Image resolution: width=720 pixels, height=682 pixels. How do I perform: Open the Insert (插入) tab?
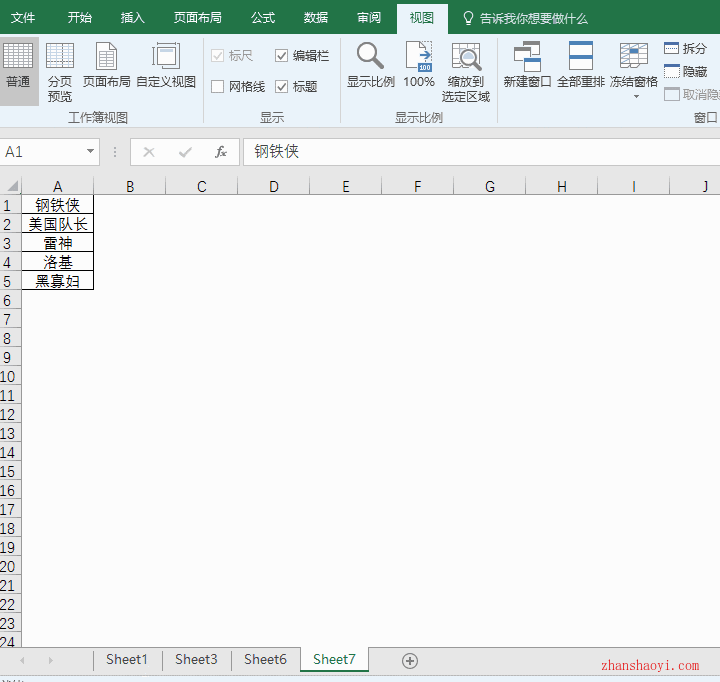pos(132,18)
